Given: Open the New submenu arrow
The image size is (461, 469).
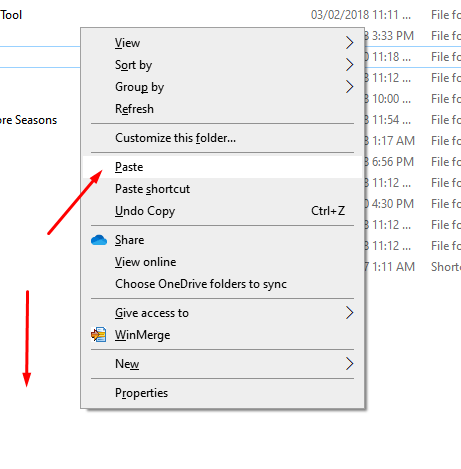Looking at the screenshot, I should (x=349, y=364).
